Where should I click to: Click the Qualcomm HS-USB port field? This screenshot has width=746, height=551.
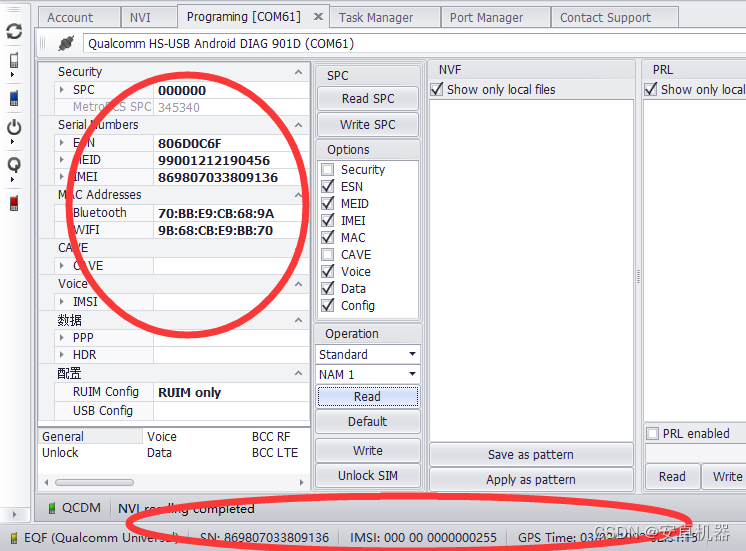click(414, 43)
